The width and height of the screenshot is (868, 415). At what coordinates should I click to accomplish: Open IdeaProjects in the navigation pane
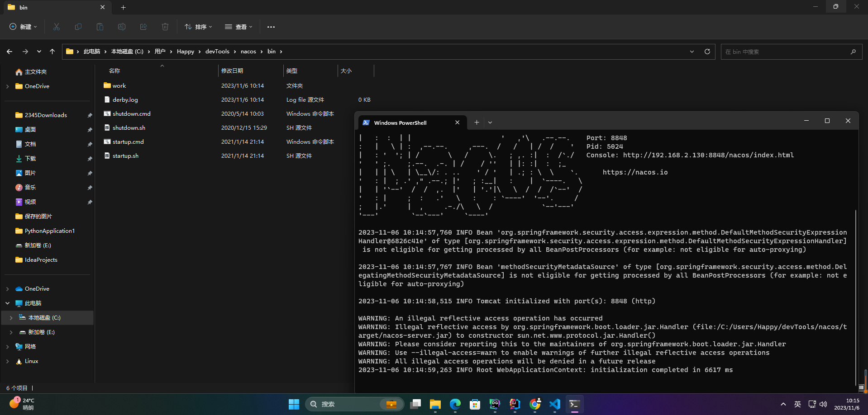pos(41,260)
